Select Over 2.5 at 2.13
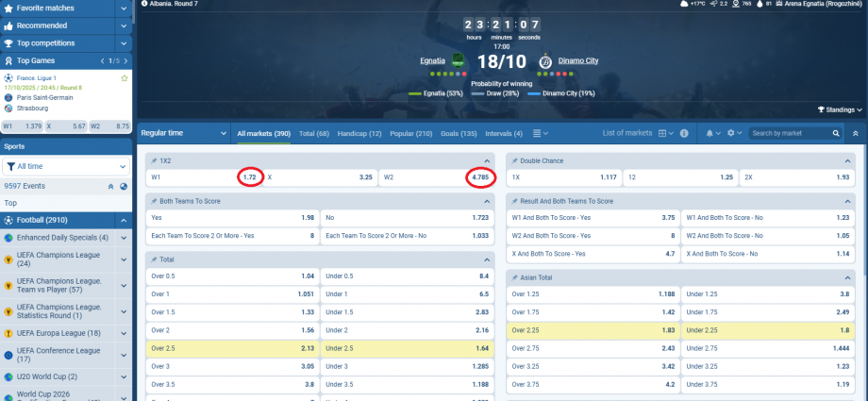Image resolution: width=868 pixels, height=401 pixels. [x=232, y=348]
